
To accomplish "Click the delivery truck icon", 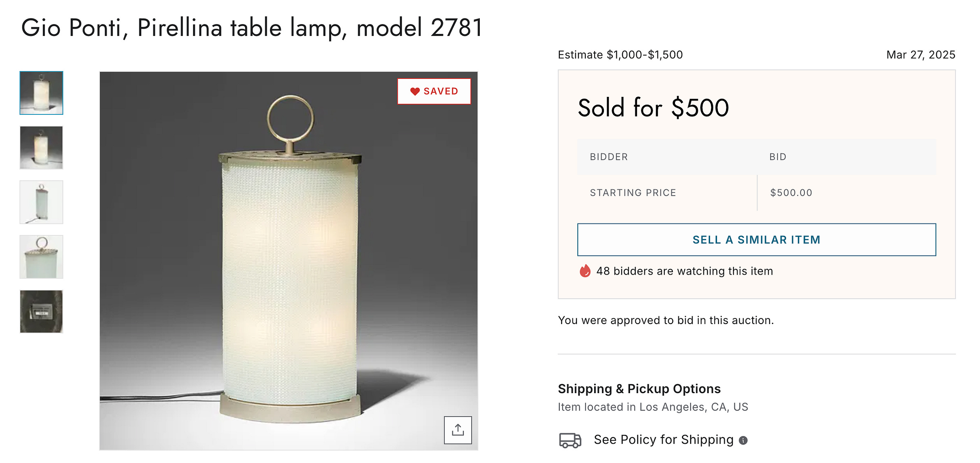I will pyautogui.click(x=570, y=440).
